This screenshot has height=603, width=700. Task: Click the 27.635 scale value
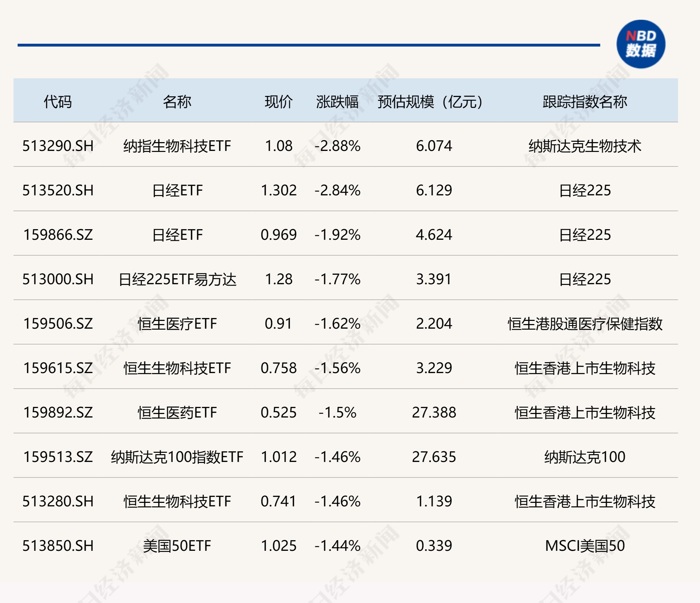click(434, 457)
